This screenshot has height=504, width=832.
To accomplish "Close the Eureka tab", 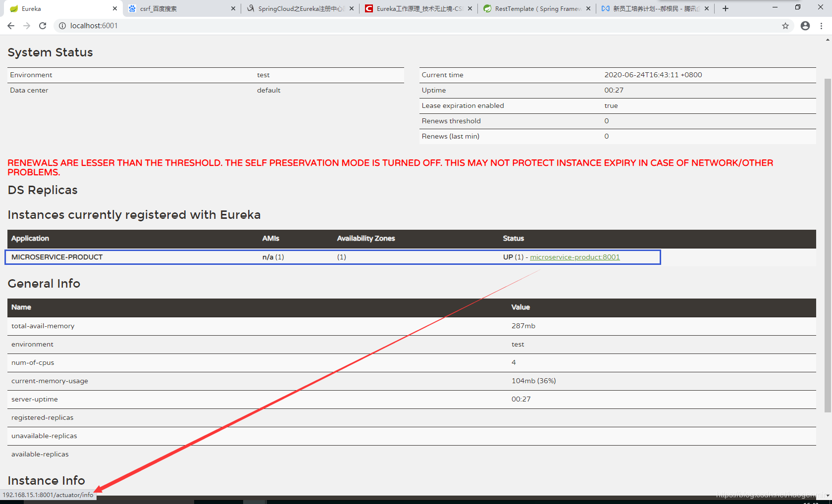I will pos(115,8).
